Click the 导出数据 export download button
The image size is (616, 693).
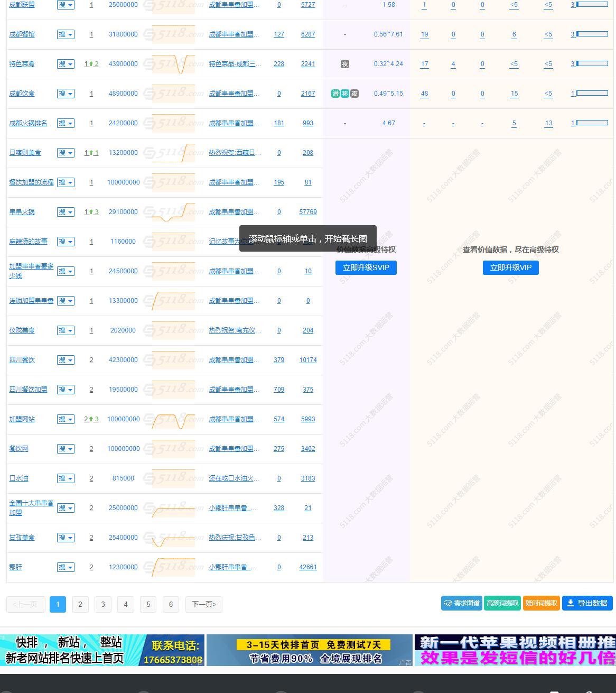point(587,603)
